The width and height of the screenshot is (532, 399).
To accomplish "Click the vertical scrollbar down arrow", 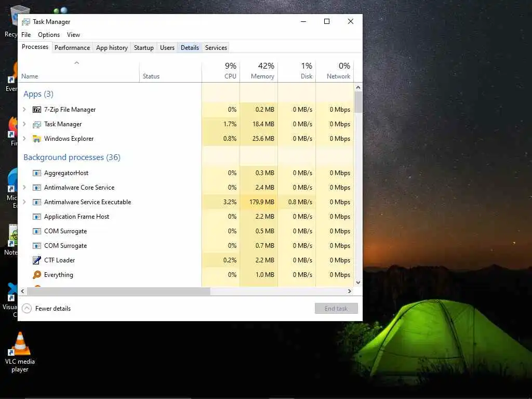I will (358, 283).
